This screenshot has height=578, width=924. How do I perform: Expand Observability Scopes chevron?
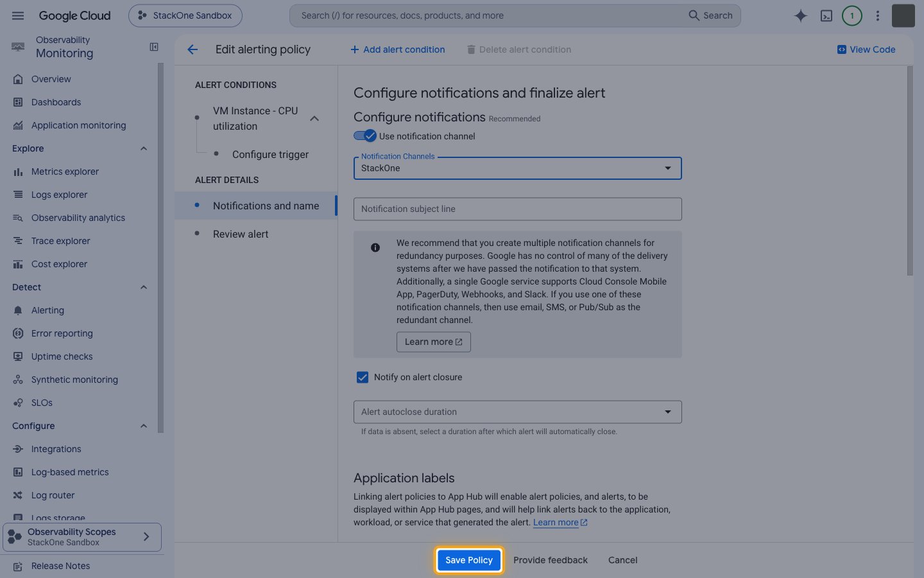[x=146, y=537]
